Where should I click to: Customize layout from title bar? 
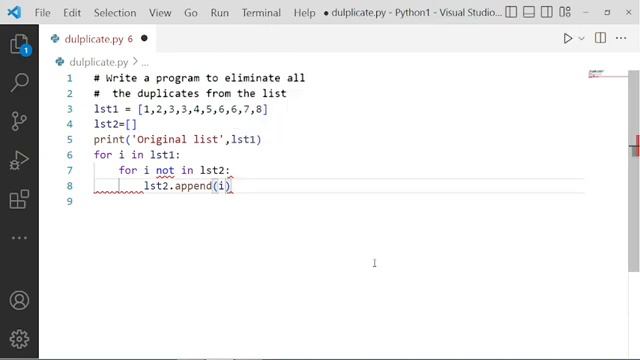click(x=565, y=12)
